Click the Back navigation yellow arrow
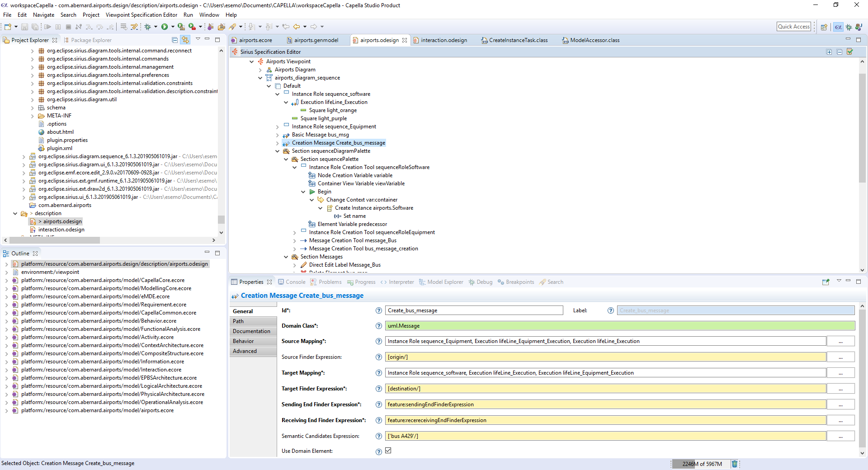 pos(297,27)
